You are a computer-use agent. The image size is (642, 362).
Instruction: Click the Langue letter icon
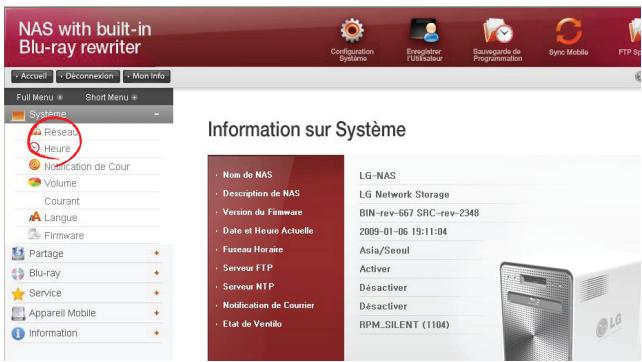(35, 217)
